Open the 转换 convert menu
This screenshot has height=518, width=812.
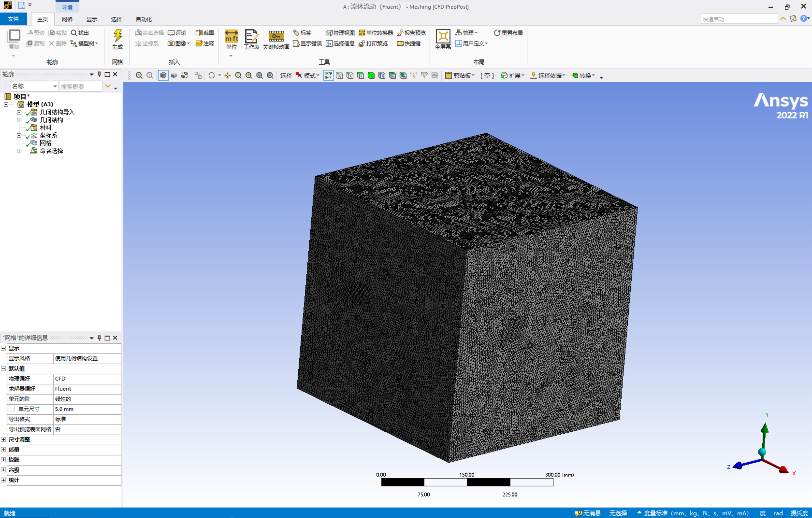[583, 75]
